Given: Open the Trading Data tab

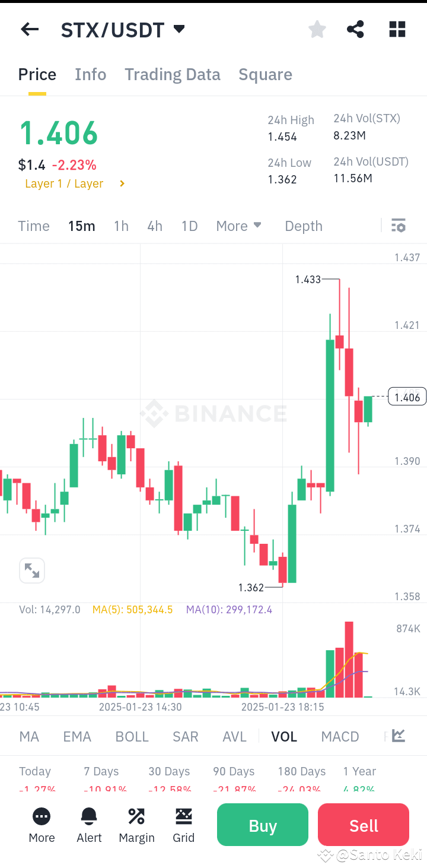Looking at the screenshot, I should click(172, 74).
